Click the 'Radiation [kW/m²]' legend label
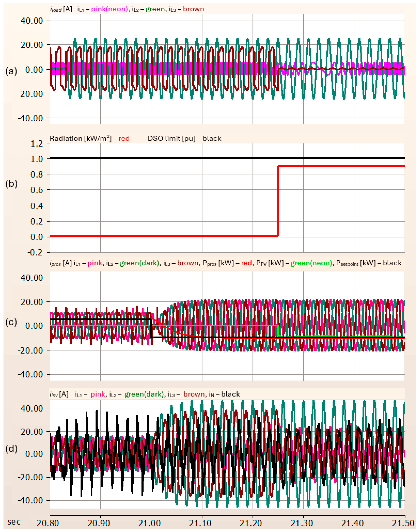Screen dimensions: 420x532 (80, 138)
